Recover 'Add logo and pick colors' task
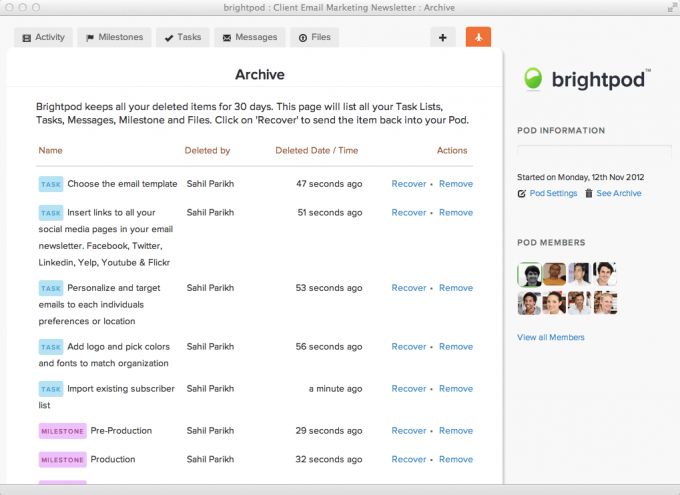 [409, 347]
